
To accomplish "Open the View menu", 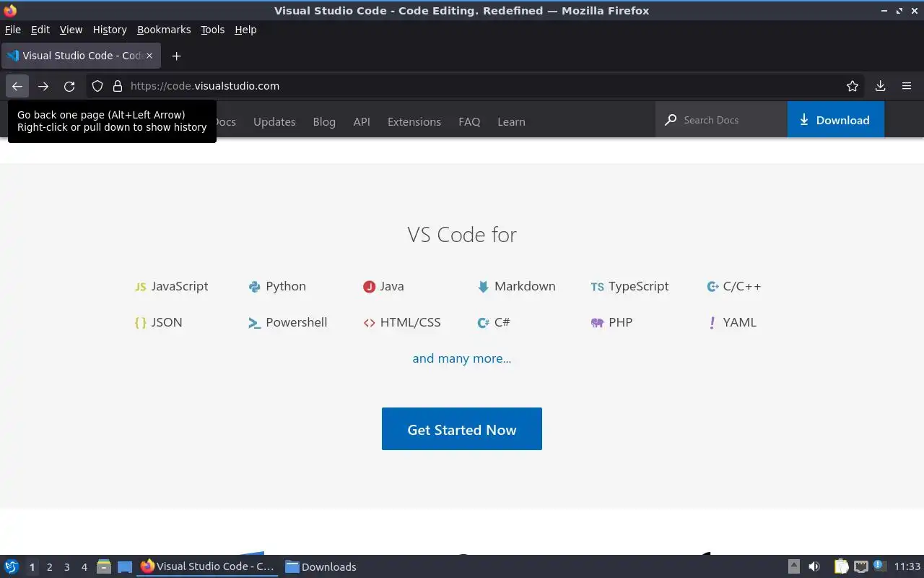I will (71, 30).
